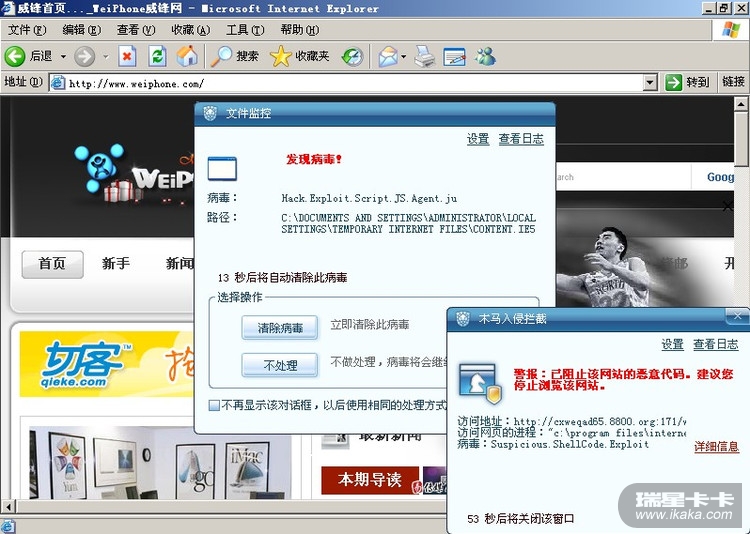The height and width of the screenshot is (534, 750).
Task: Open the Back history dropdown arrow
Action: [63, 56]
